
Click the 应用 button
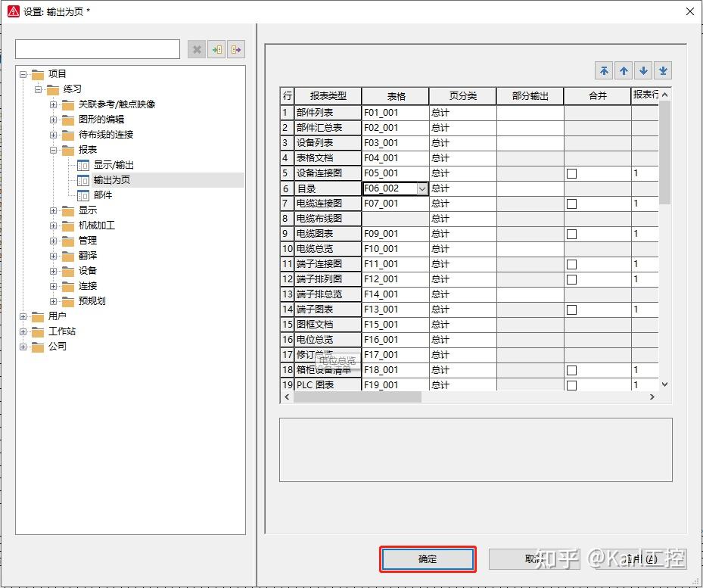(641, 559)
